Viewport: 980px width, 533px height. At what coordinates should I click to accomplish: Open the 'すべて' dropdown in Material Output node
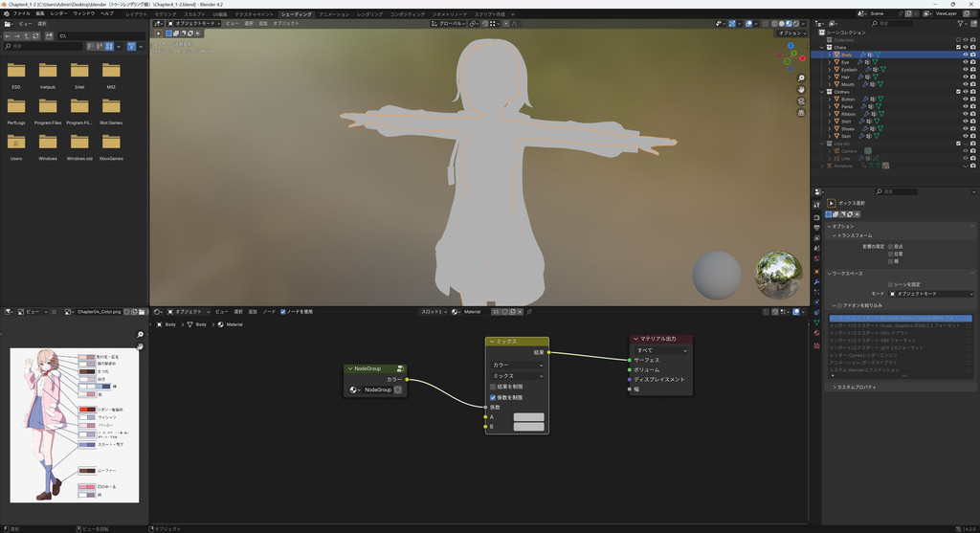pos(660,350)
